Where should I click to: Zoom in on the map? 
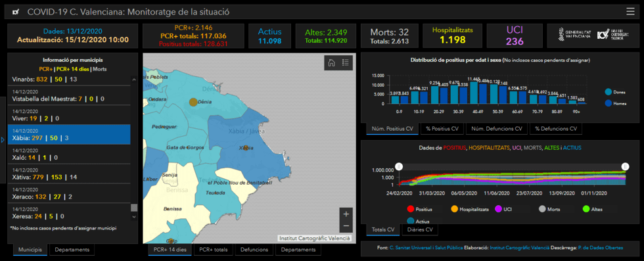346,214
